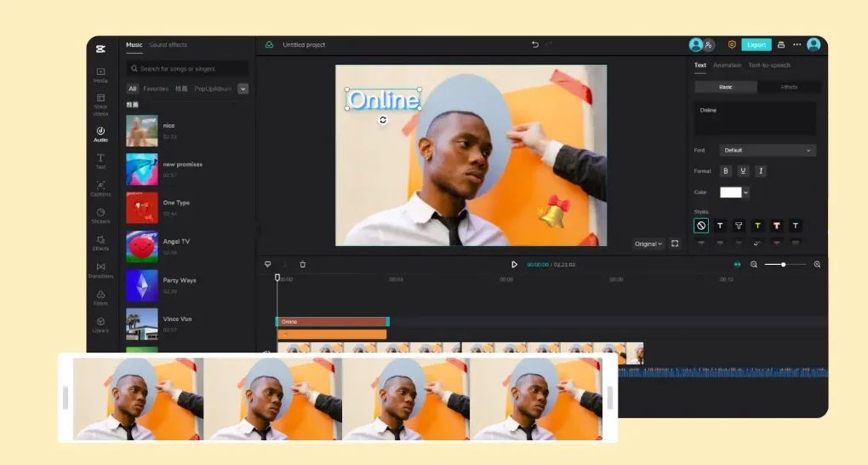Click the Export button
This screenshot has width=868, height=465.
(x=757, y=45)
